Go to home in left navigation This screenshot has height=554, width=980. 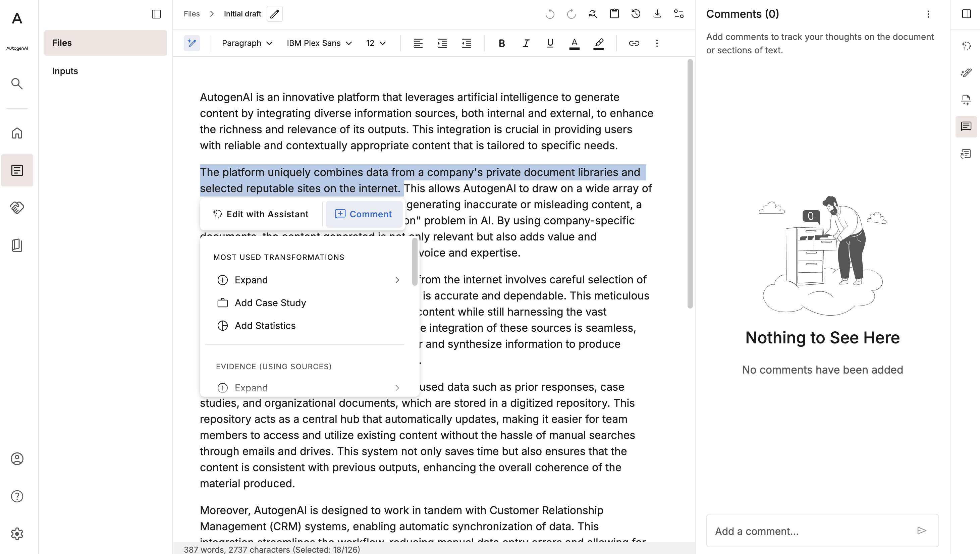(17, 133)
